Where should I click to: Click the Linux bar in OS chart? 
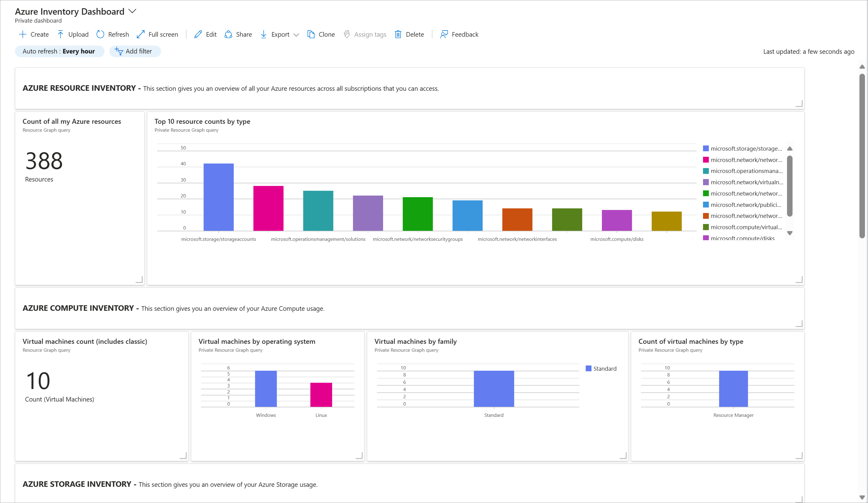(x=321, y=395)
